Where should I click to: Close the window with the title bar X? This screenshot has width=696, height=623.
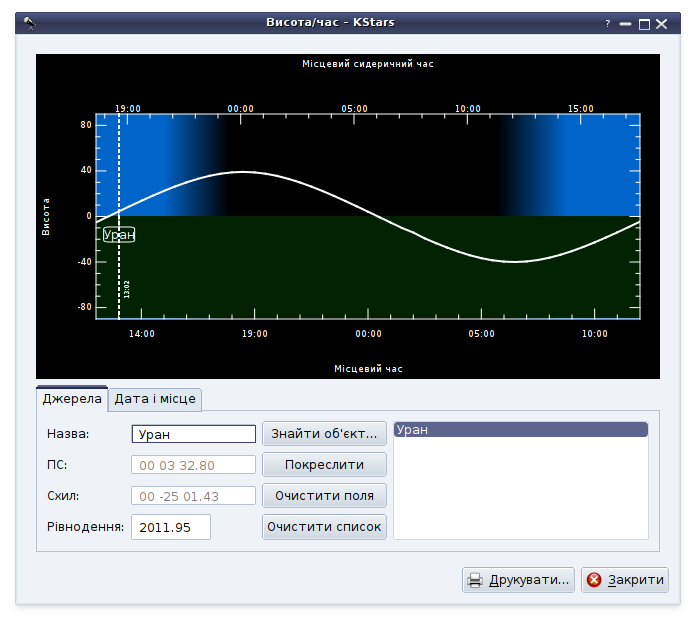click(662, 23)
